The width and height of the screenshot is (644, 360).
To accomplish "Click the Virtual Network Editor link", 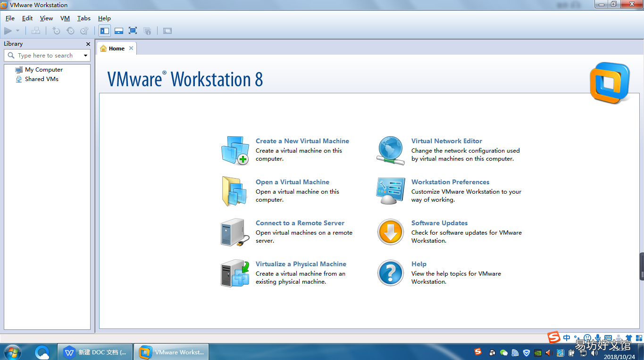I will 447,141.
